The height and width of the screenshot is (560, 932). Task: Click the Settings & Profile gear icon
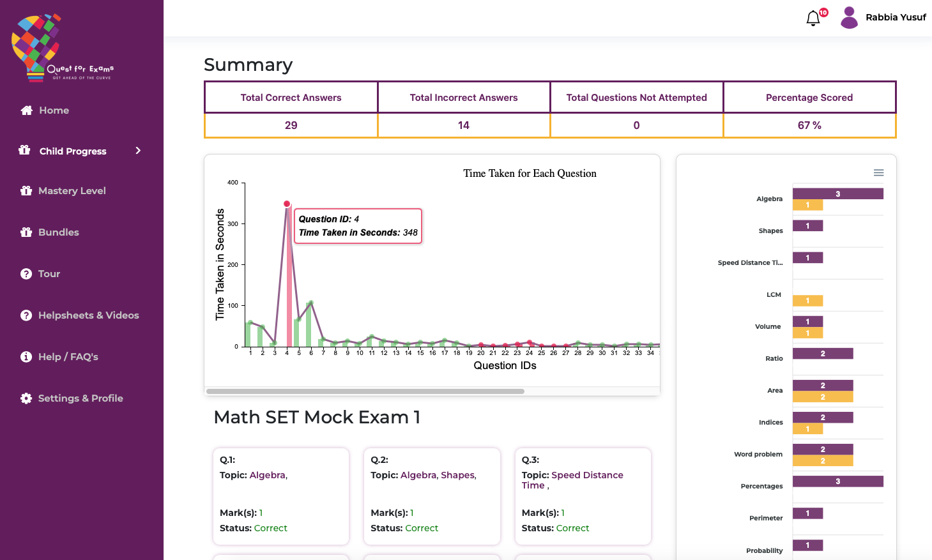(26, 398)
